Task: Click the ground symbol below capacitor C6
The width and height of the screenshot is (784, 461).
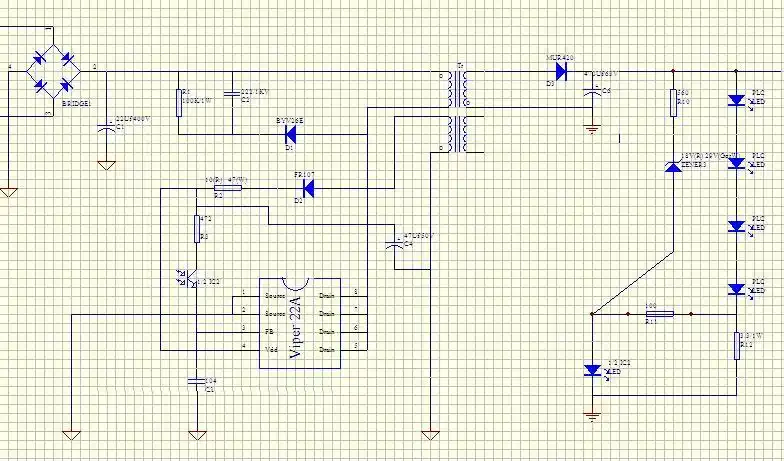Action: [592, 127]
